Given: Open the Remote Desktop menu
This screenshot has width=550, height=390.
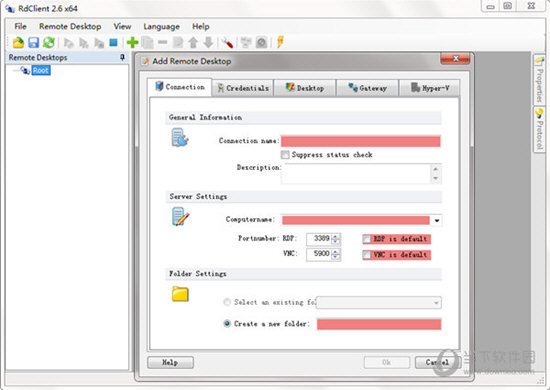Looking at the screenshot, I should click(70, 26).
